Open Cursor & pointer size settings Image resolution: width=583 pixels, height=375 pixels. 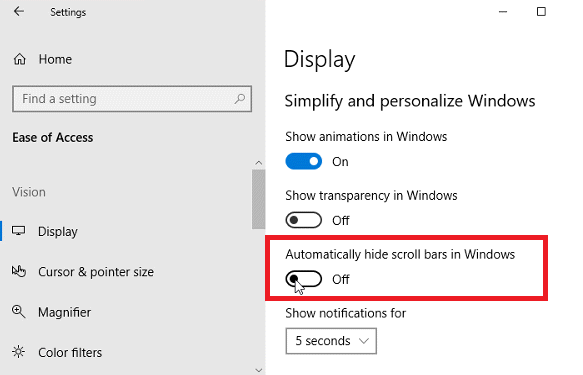96,272
